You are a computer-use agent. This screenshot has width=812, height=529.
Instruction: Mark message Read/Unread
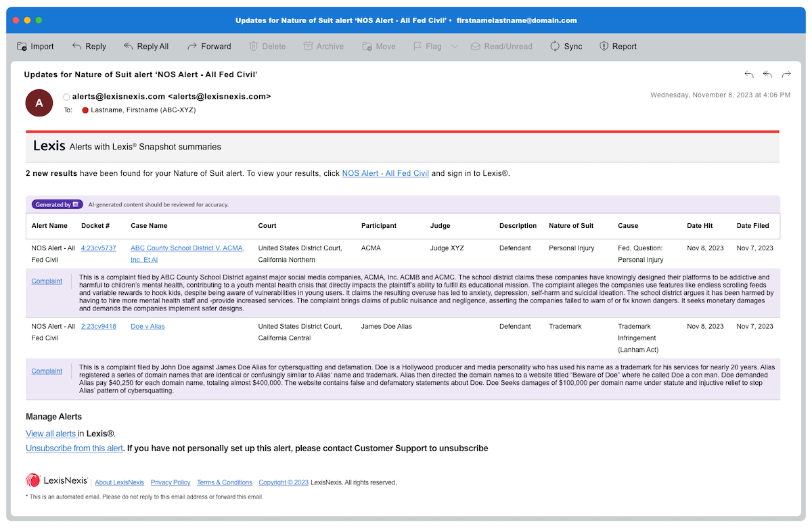pos(501,47)
